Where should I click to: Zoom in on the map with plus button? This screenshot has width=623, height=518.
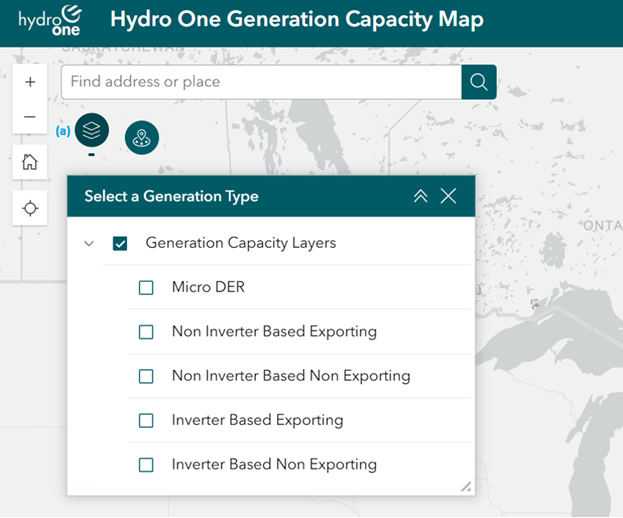click(30, 82)
